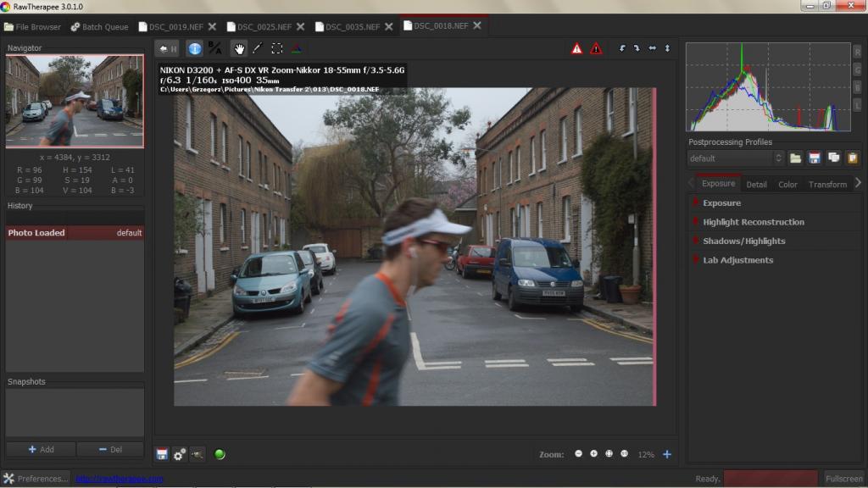Click the save image floppy icon below the preview
Image resolution: width=868 pixels, height=488 pixels.
(161, 454)
